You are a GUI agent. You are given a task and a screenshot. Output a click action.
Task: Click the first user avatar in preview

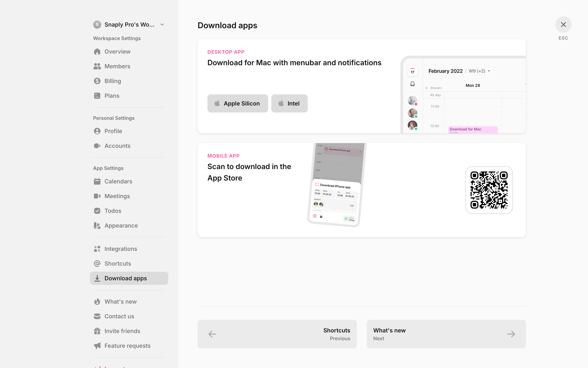413,101
